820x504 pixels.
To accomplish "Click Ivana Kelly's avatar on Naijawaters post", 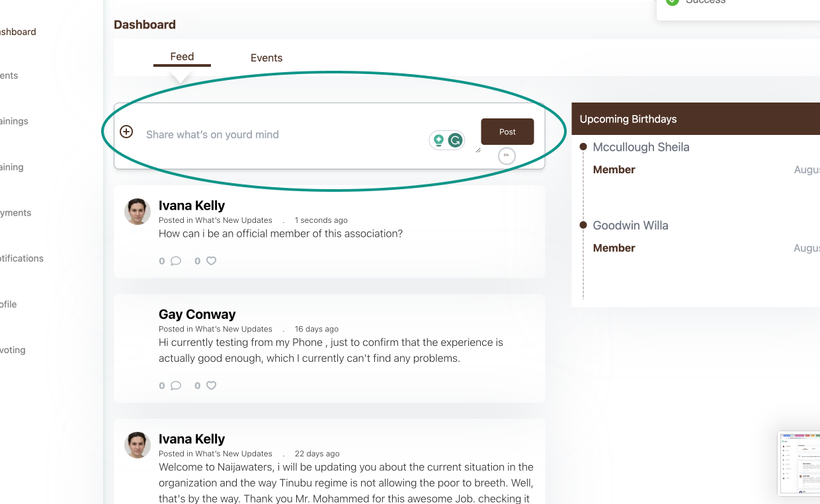I will 138,445.
